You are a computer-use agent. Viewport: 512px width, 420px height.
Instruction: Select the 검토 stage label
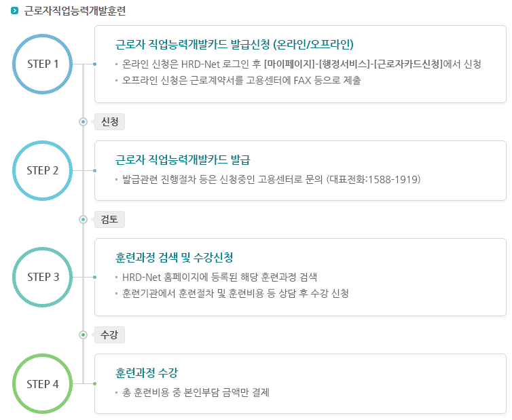[110, 219]
